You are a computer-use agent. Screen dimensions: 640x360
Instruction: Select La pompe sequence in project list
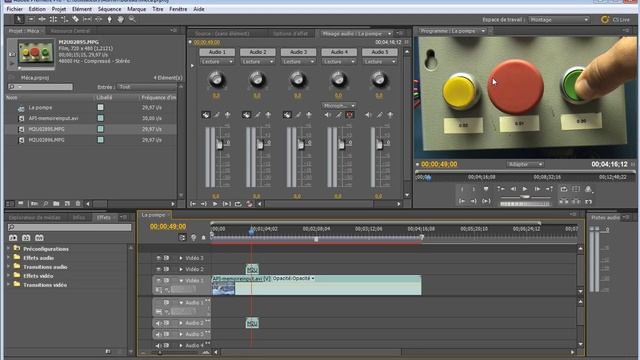click(x=40, y=107)
